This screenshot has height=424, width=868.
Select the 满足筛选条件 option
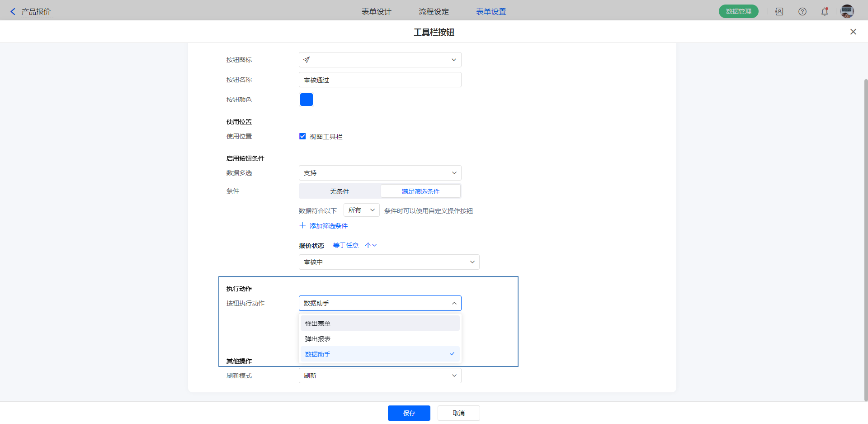coord(420,191)
